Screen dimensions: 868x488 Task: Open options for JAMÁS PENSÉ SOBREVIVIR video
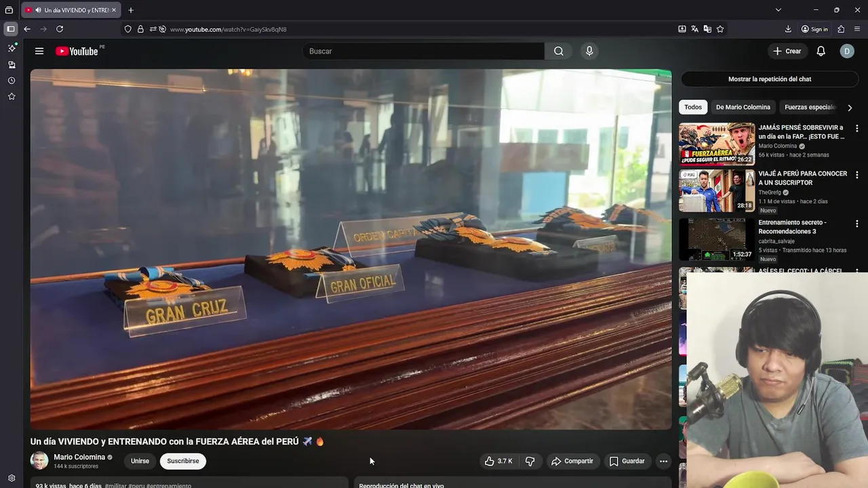tap(856, 128)
